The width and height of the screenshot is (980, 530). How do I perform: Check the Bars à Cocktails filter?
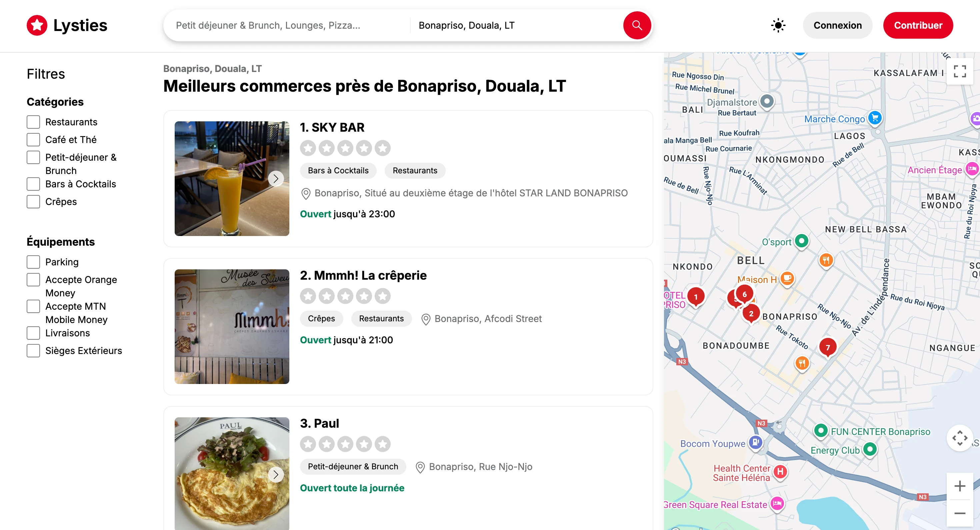[33, 184]
